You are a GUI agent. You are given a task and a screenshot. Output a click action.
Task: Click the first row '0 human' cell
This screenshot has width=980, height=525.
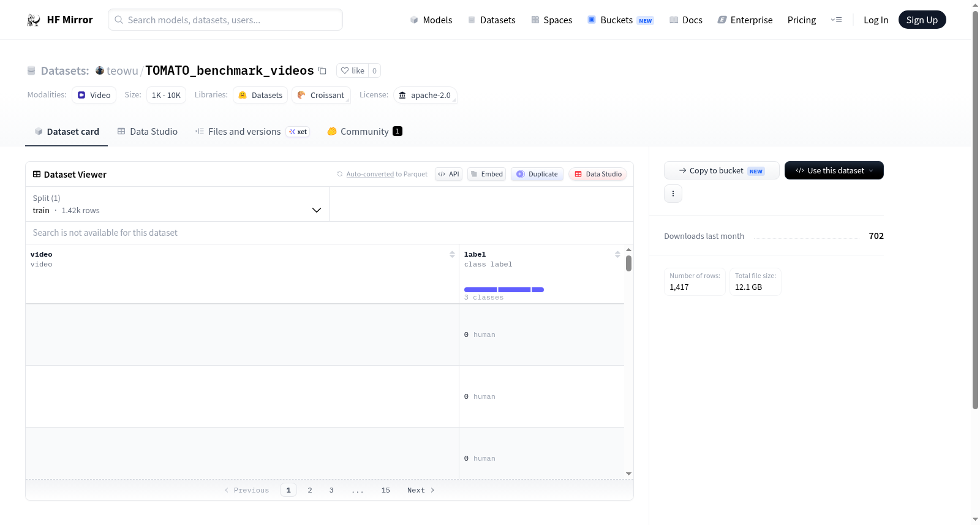(x=541, y=334)
